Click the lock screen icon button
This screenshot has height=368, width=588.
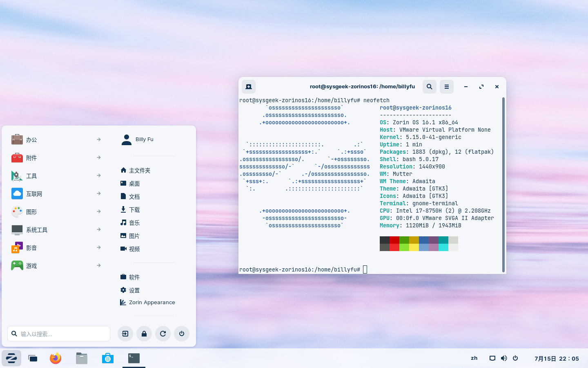144,334
